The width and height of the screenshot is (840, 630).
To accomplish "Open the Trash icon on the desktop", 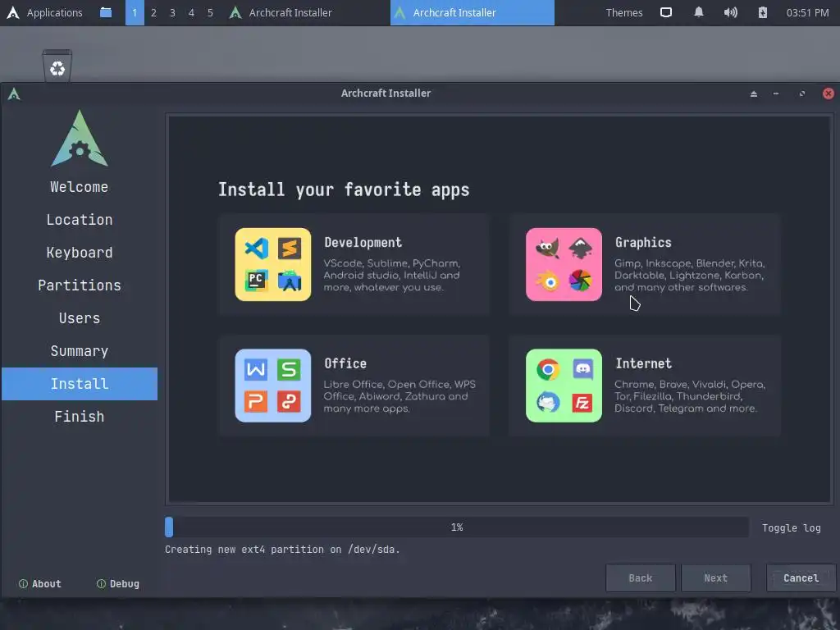I will point(57,66).
